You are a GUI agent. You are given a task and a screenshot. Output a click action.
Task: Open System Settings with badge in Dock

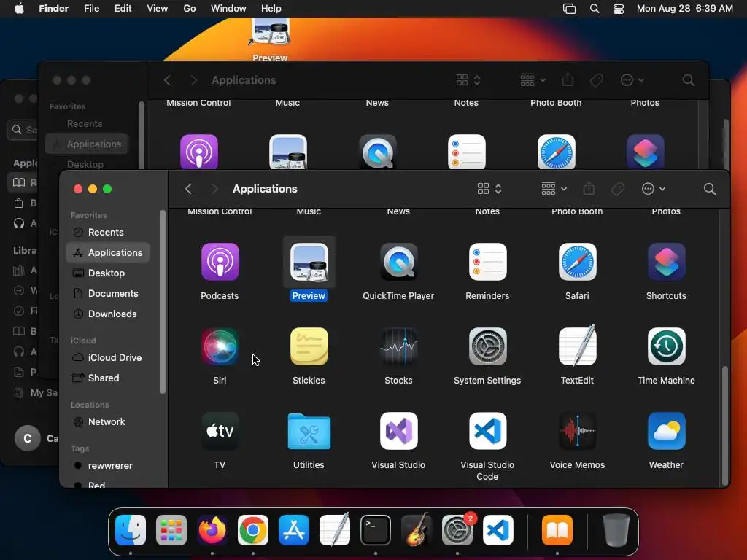(458, 530)
